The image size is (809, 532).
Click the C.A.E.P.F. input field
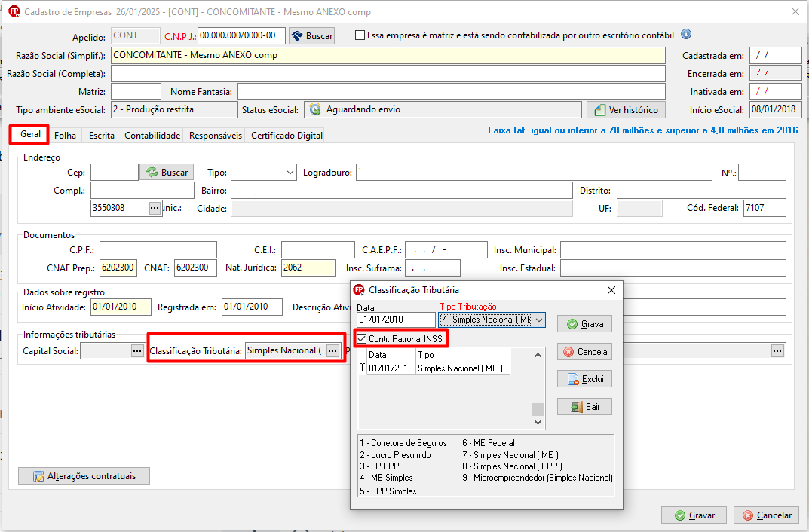pos(446,250)
